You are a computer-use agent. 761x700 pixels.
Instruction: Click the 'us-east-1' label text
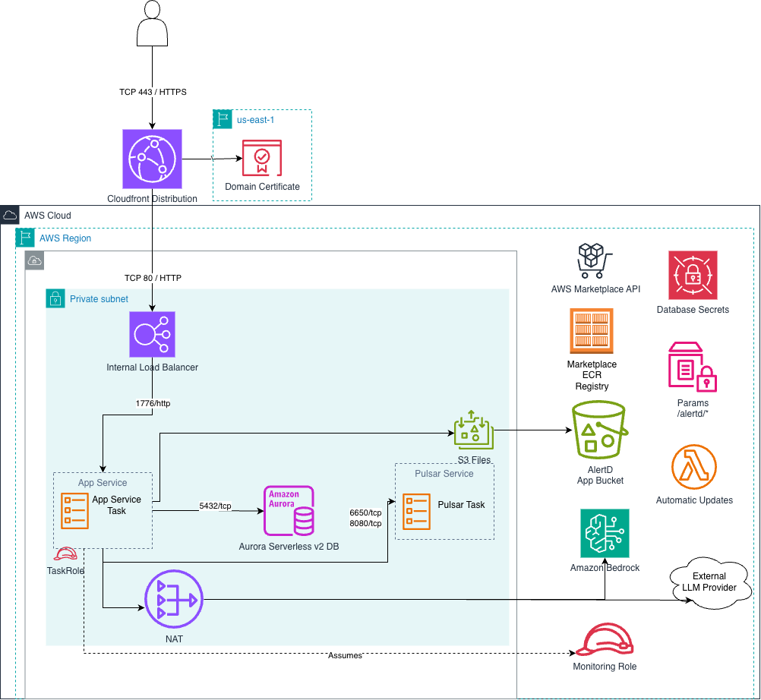click(x=256, y=120)
